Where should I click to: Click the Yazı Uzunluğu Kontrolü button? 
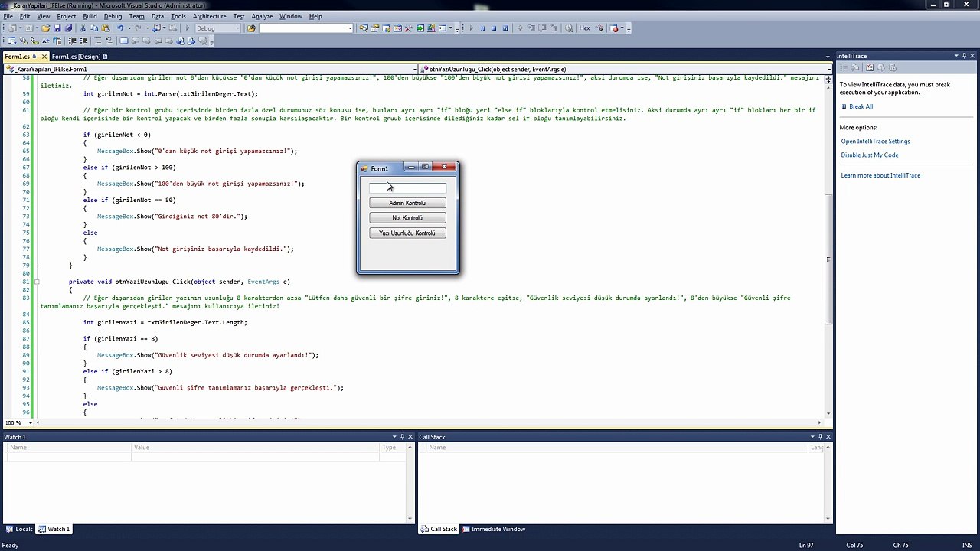pos(407,233)
